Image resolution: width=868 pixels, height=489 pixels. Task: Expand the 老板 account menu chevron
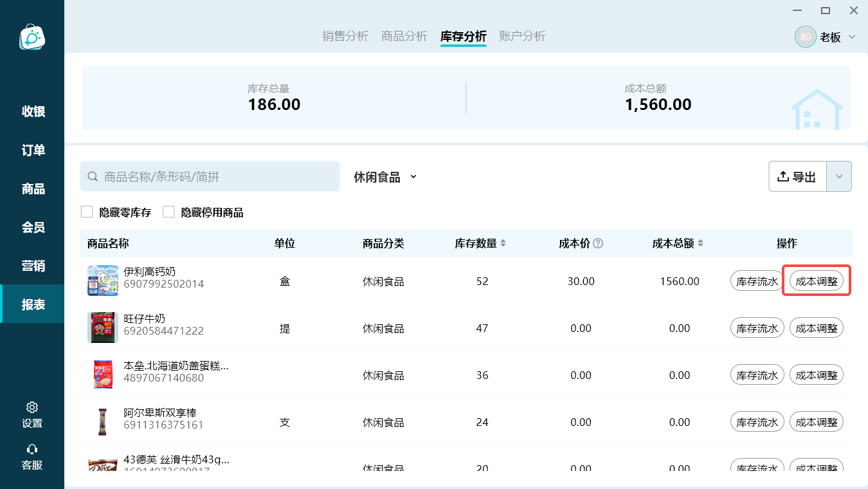tap(852, 37)
